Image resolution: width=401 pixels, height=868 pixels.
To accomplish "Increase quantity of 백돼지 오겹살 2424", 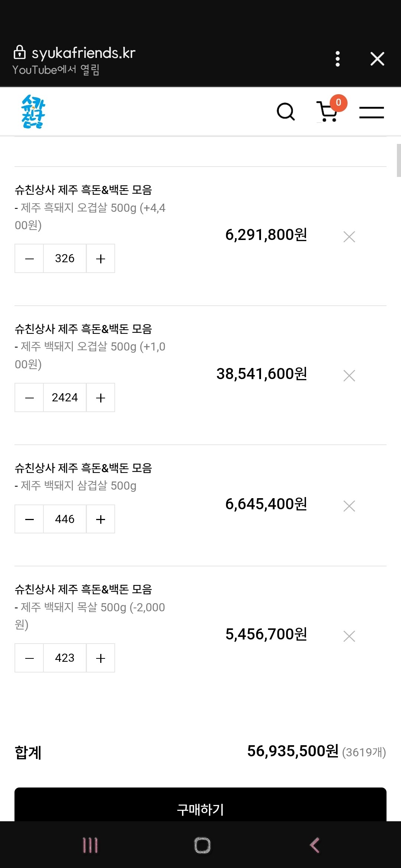I will point(101,398).
